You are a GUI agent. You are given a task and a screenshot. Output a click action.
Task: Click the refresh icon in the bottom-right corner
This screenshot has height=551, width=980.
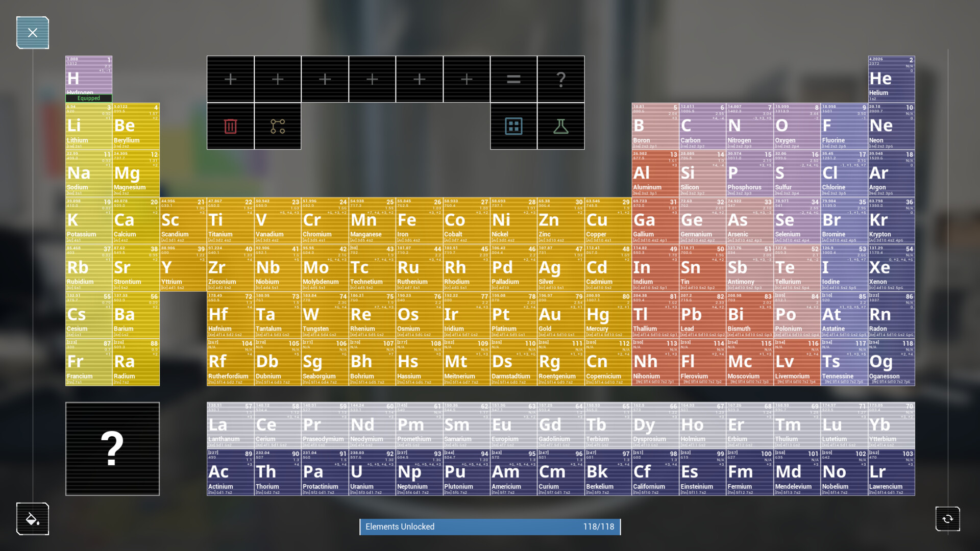pyautogui.click(x=947, y=519)
